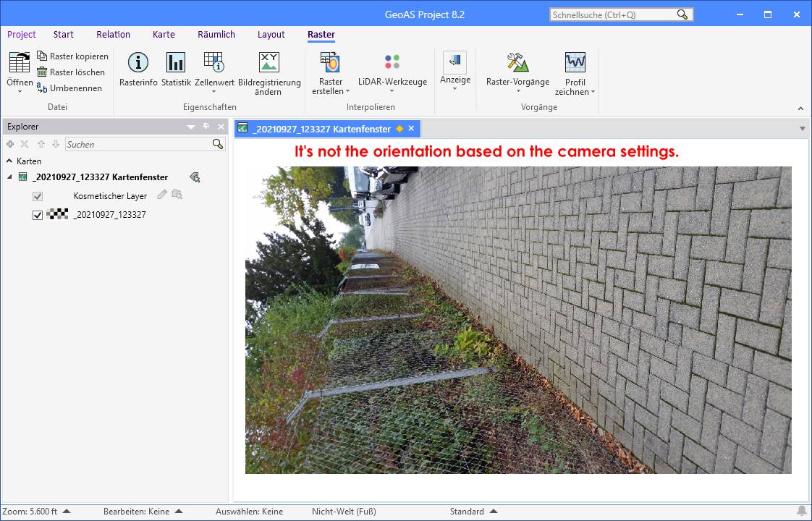Screen dimensions: 812x521
Task: Expand the Raster-Vorgänge dropdown arrow
Action: click(x=518, y=91)
